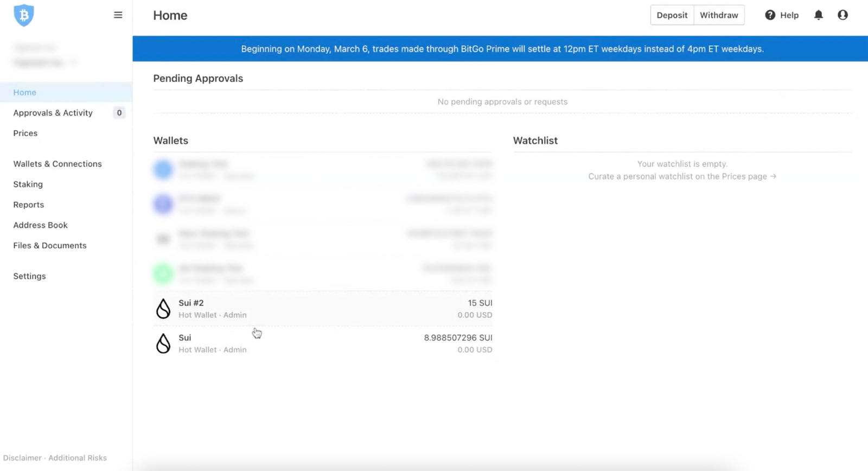Viewport: 868px width, 471px height.
Task: Open Additional Risks footer link
Action: [x=78, y=458]
